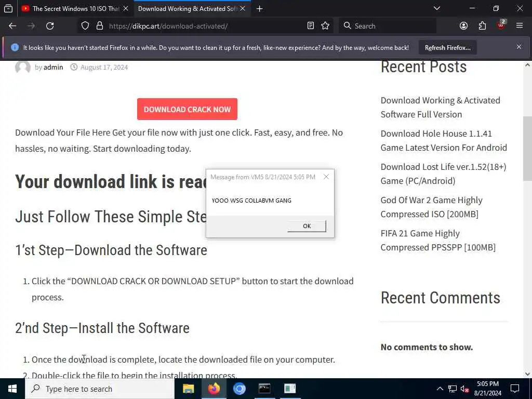The height and width of the screenshot is (399, 532).
Task: Click the network tray icon
Action: point(453,389)
